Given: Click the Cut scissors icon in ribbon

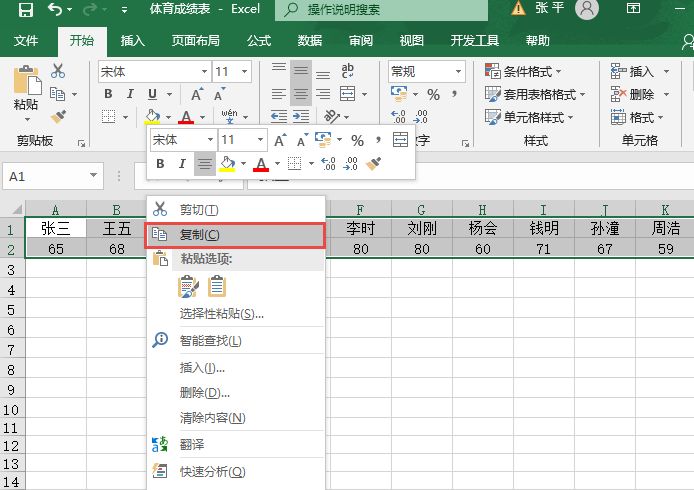Looking at the screenshot, I should (58, 71).
